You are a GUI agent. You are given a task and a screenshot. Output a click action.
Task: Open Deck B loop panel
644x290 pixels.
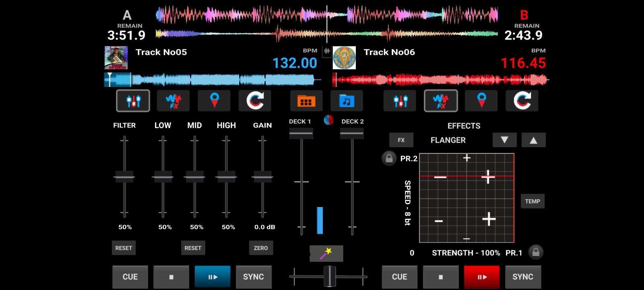[522, 101]
